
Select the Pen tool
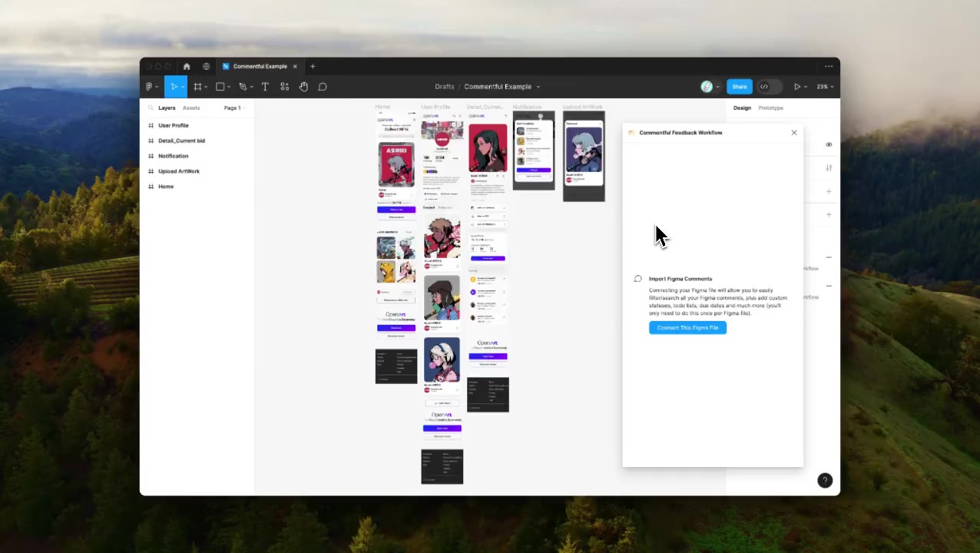243,87
